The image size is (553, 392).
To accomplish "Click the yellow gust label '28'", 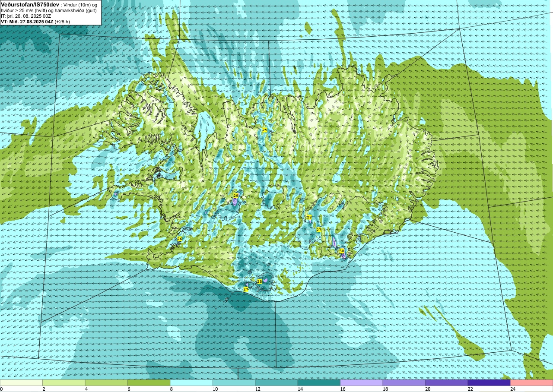I will (309, 217).
